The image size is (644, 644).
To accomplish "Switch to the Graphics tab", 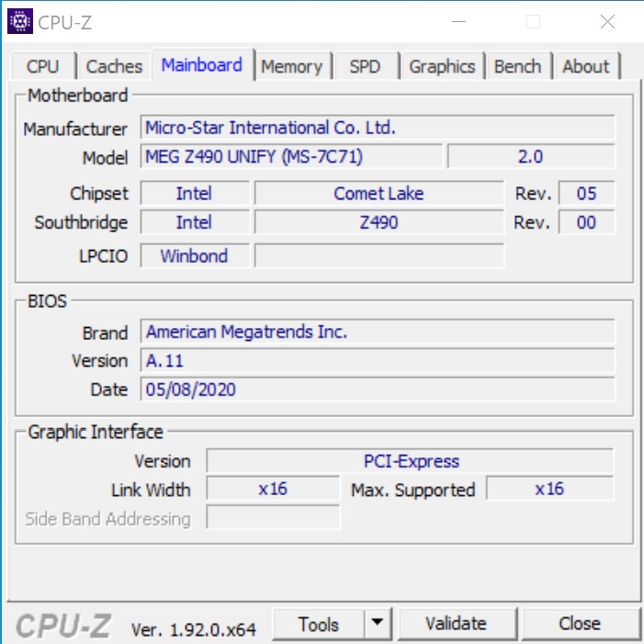I will pyautogui.click(x=442, y=66).
